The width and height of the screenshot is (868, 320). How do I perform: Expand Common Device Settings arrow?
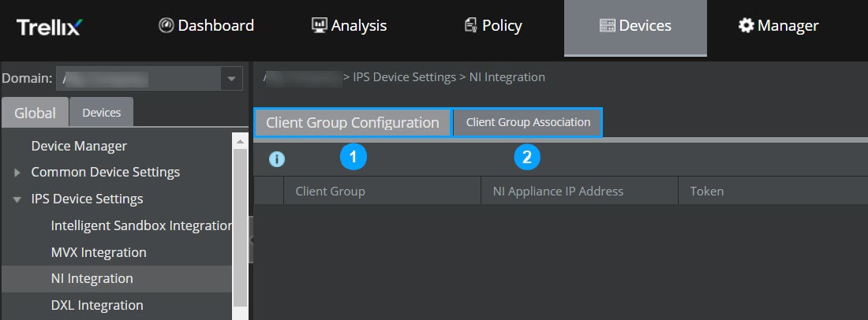[17, 173]
